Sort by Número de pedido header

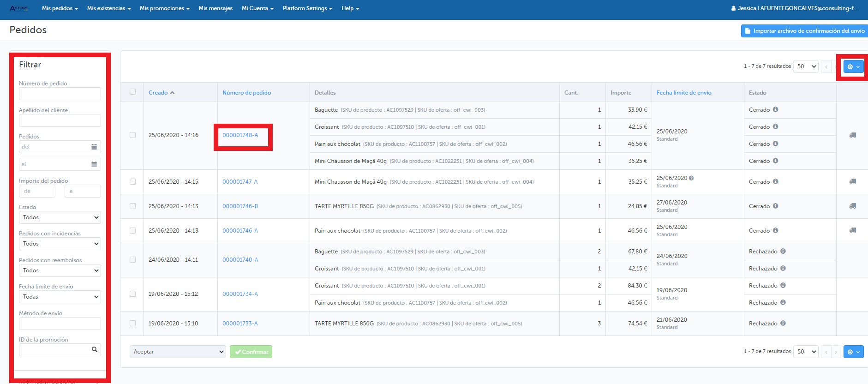coord(247,93)
